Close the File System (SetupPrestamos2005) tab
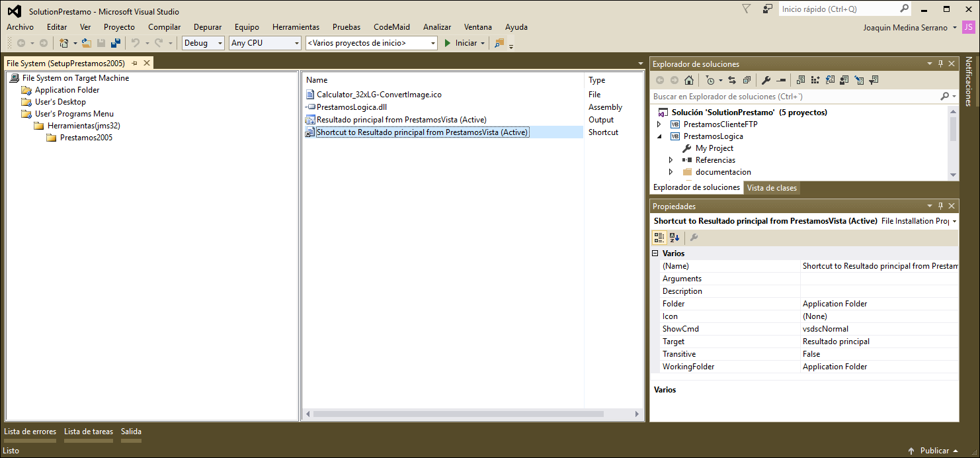Image resolution: width=980 pixels, height=458 pixels. [x=147, y=64]
